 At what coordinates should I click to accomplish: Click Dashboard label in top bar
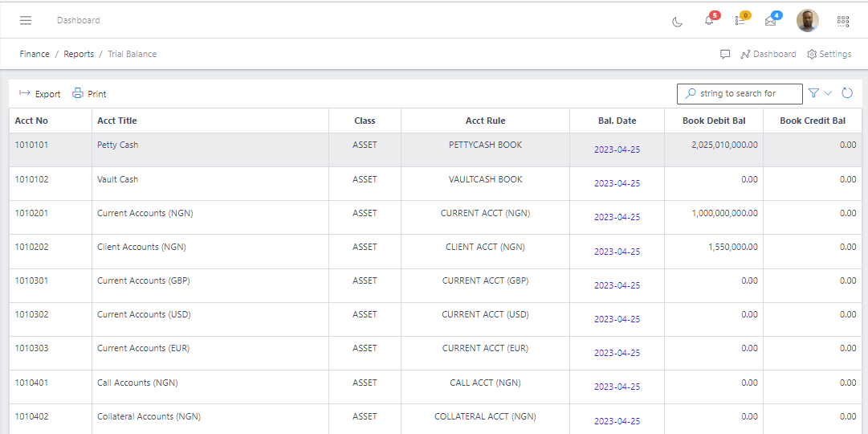(78, 21)
